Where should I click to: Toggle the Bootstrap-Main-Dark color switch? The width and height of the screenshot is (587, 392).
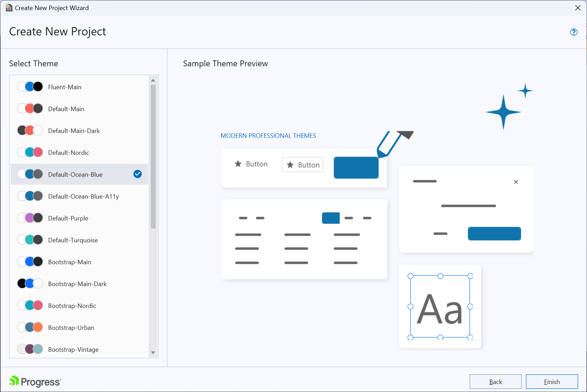[30, 283]
